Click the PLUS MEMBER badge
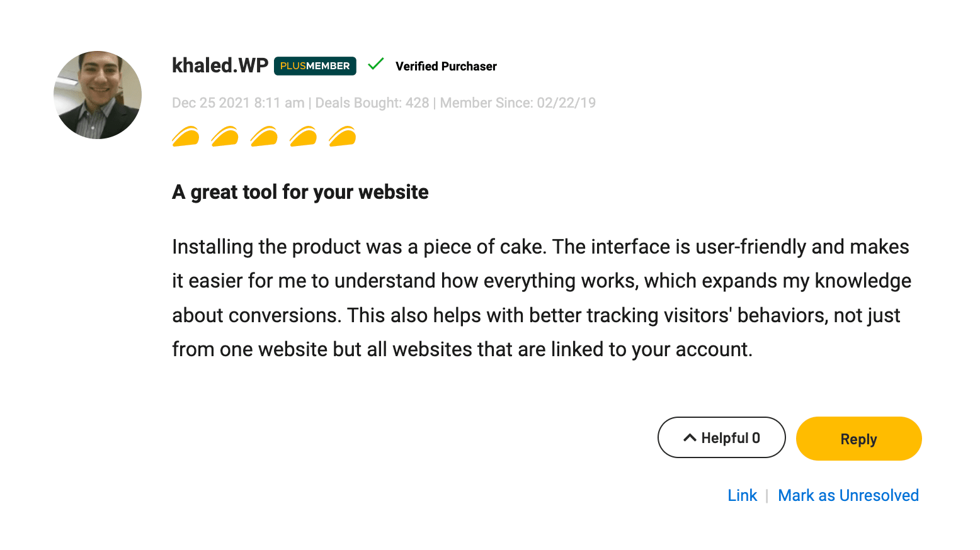Viewport: 980px width, 550px height. tap(315, 66)
